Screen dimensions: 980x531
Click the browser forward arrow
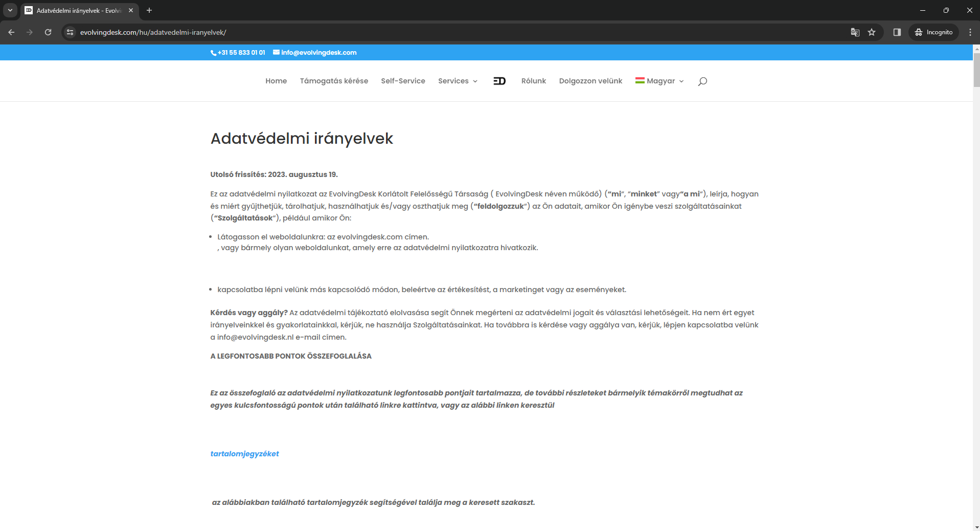coord(30,32)
